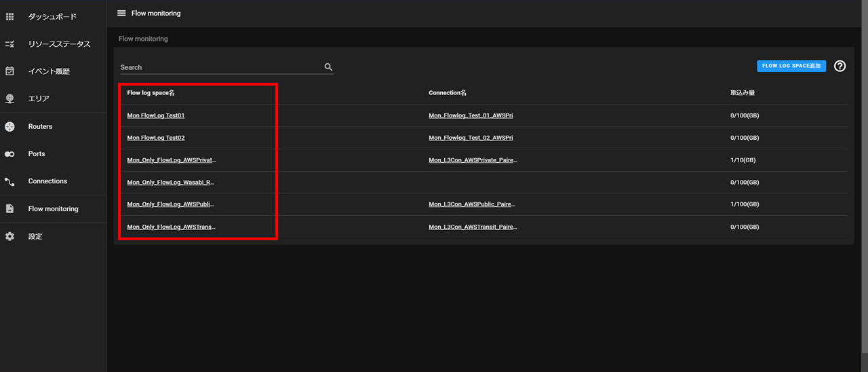Image resolution: width=868 pixels, height=372 pixels.
Task: Click the resource status icon
Action: tap(9, 44)
